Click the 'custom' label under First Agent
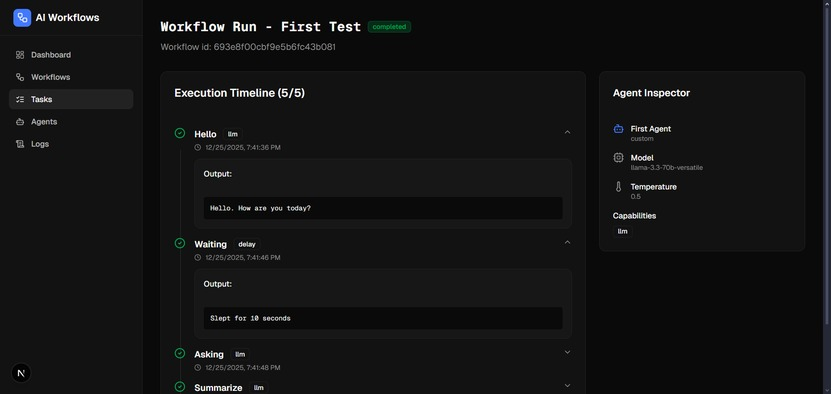 click(642, 138)
